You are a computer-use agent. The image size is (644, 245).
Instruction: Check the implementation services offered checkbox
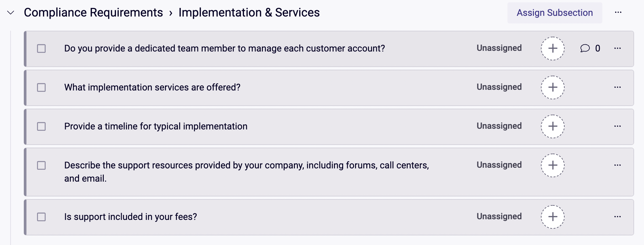[x=41, y=87]
